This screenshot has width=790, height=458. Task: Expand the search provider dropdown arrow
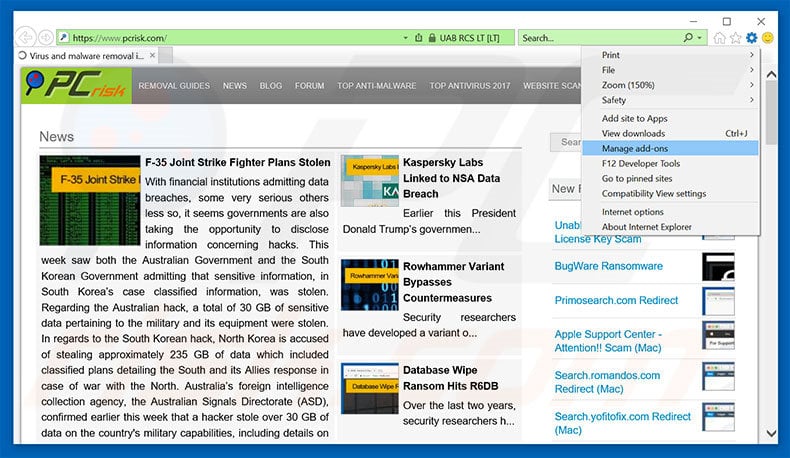pyautogui.click(x=699, y=38)
